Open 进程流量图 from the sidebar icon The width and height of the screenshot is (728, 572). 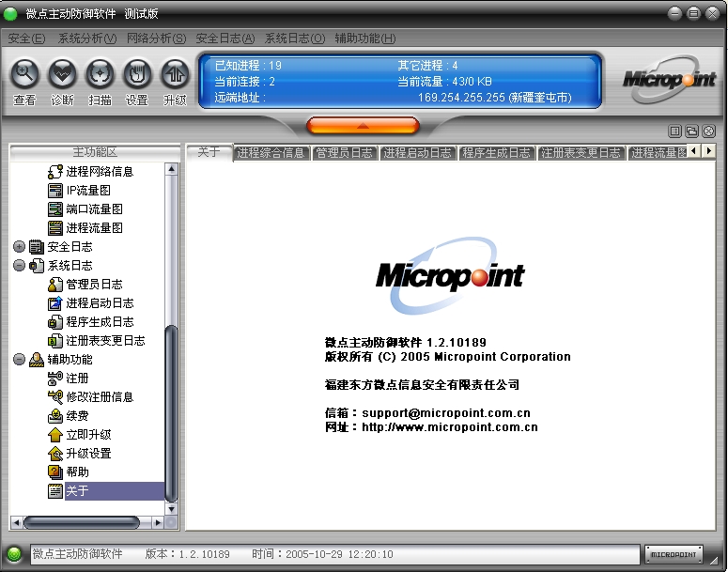click(x=55, y=228)
